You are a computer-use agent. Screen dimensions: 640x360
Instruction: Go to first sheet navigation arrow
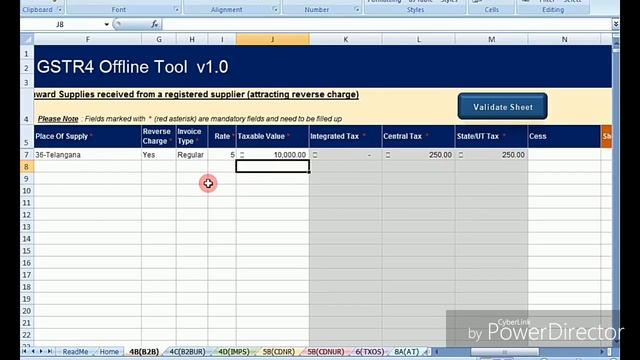tap(24, 351)
